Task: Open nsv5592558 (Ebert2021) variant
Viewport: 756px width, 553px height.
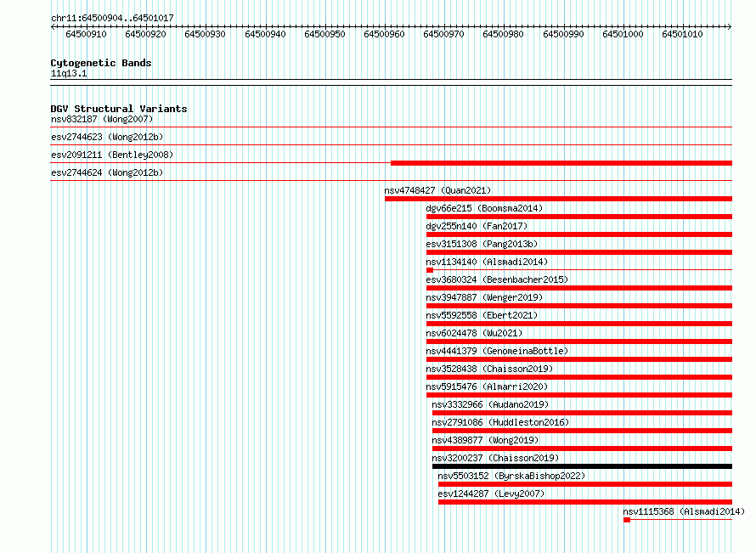Action: pyautogui.click(x=482, y=315)
